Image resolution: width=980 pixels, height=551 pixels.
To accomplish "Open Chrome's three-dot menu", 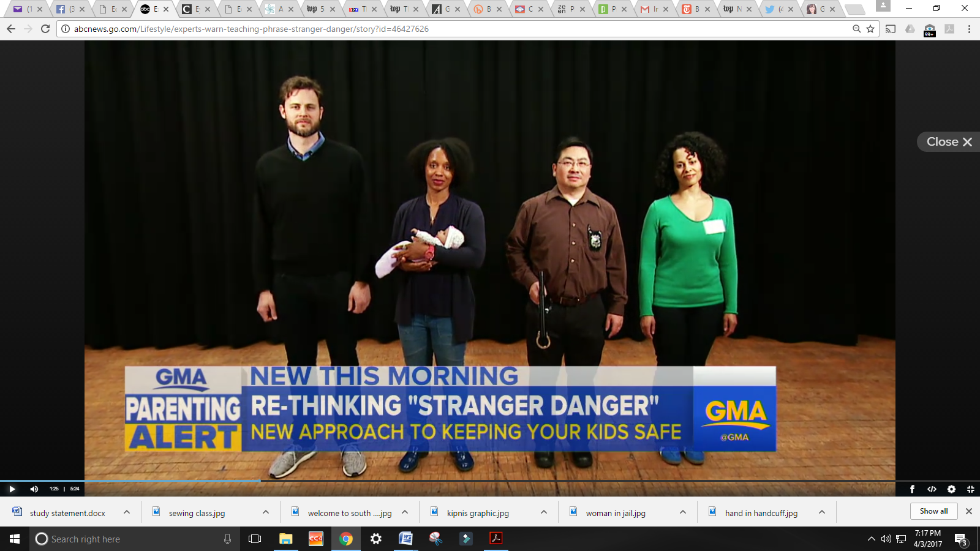I will (x=969, y=29).
